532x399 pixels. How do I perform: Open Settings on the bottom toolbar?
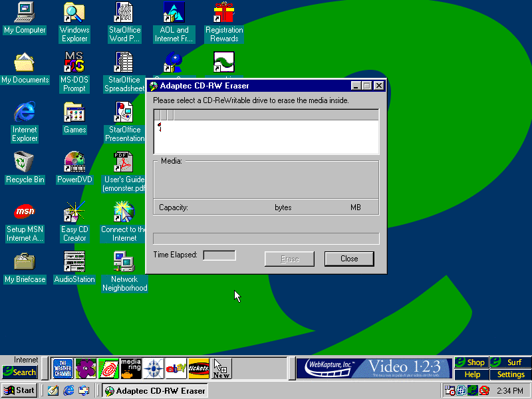(x=511, y=374)
